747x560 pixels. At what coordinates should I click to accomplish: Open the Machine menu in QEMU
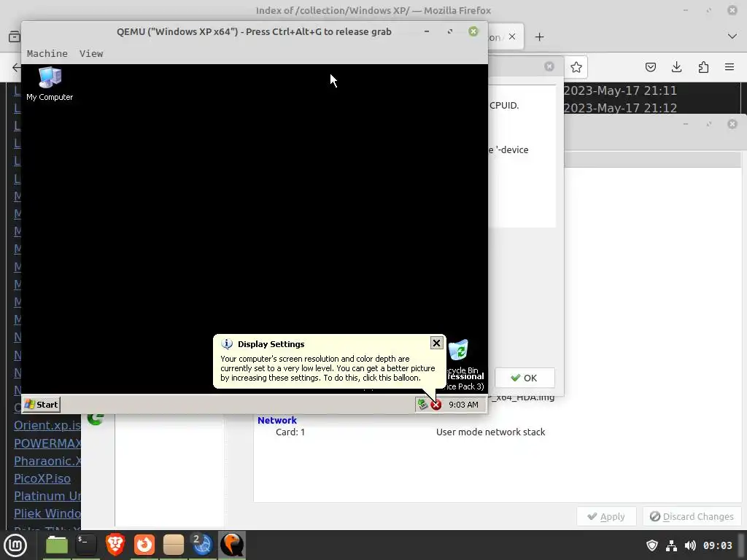point(47,53)
